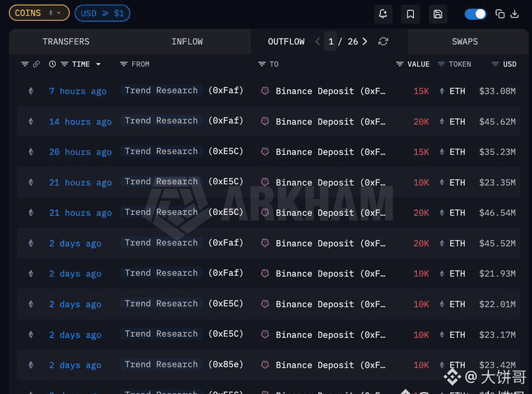Filter by TOKEN column
This screenshot has height=394, width=532.
point(441,64)
